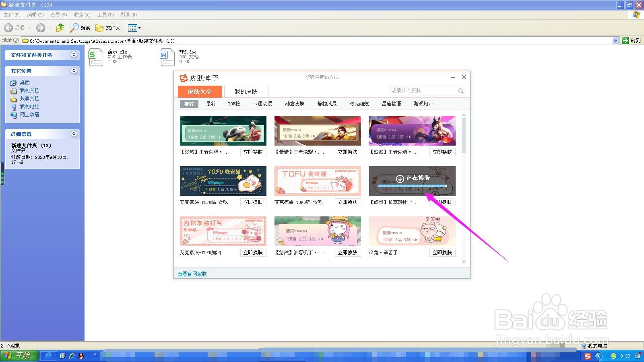This screenshot has width=644, height=362.
Task: Click 立即换肤 for TOFU晚安猫 skin
Action: [x=253, y=202]
